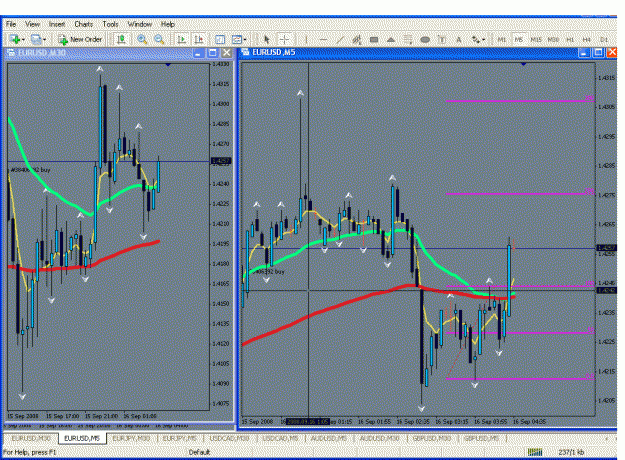Switch to the USDCAD,M30 chart tab
The width and height of the screenshot is (625, 460).
point(229,438)
